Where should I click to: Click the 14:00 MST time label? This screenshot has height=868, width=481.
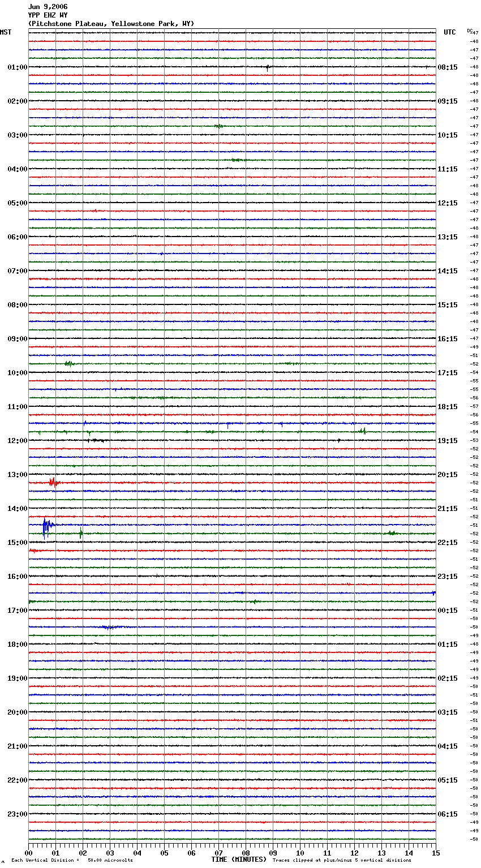point(18,509)
